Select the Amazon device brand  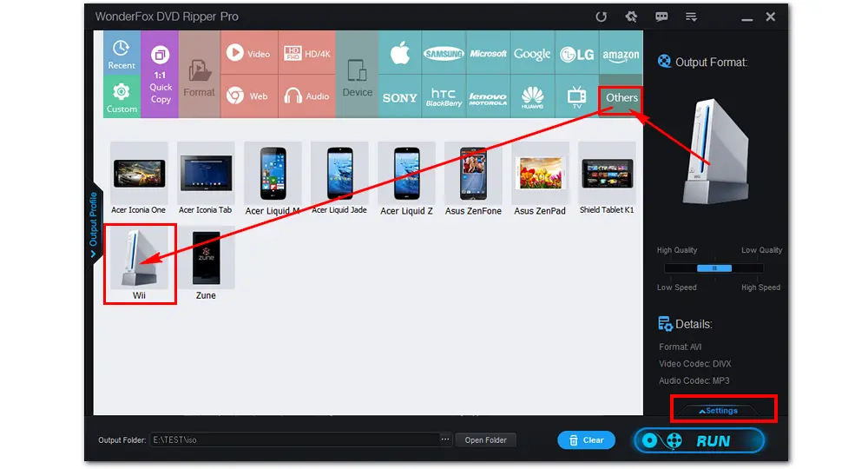click(621, 53)
